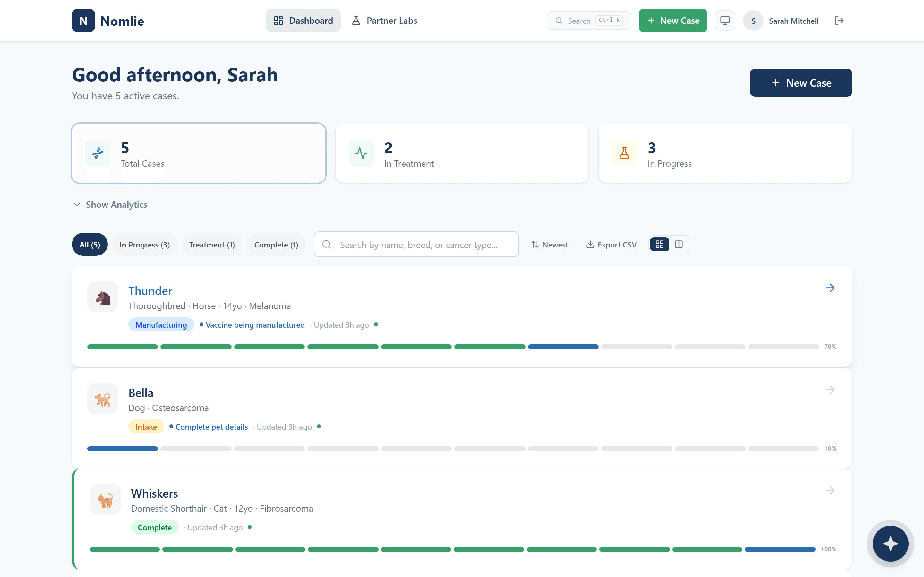Open the sparkle assistant button bottom right
Image resolution: width=924 pixels, height=577 pixels.
coord(890,543)
